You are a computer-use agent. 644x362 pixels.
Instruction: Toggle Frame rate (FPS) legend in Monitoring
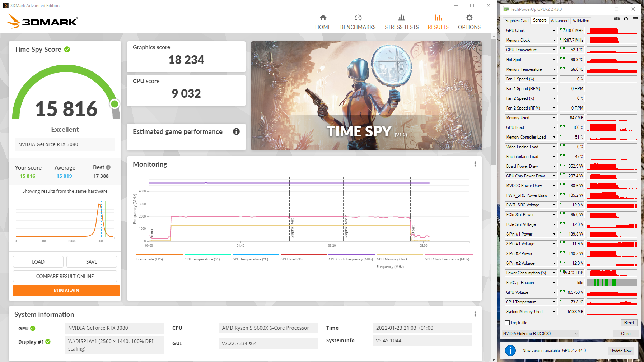159,257
